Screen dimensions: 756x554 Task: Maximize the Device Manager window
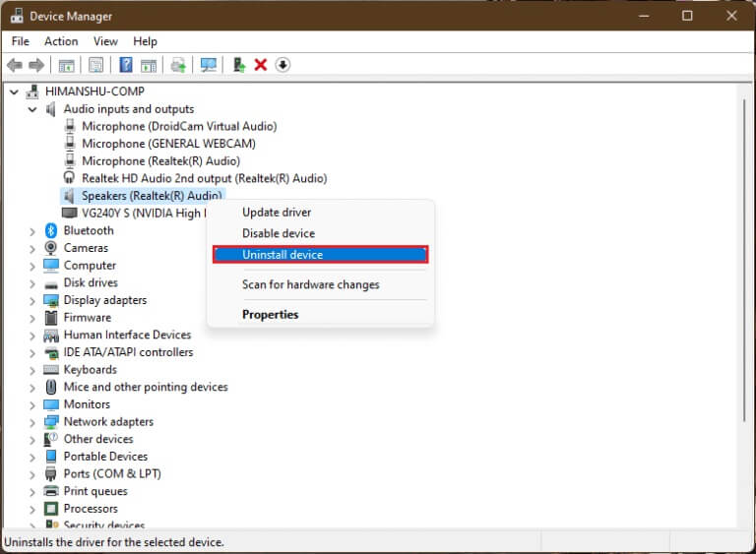pos(687,16)
